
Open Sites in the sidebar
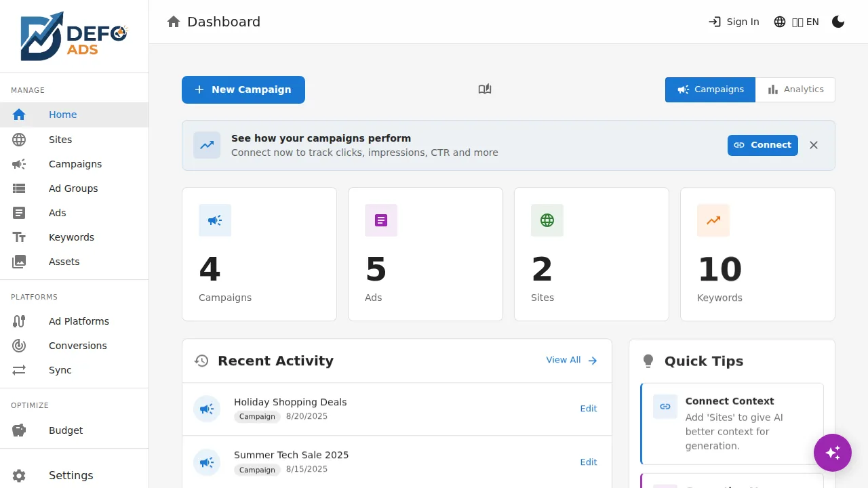coord(74,140)
